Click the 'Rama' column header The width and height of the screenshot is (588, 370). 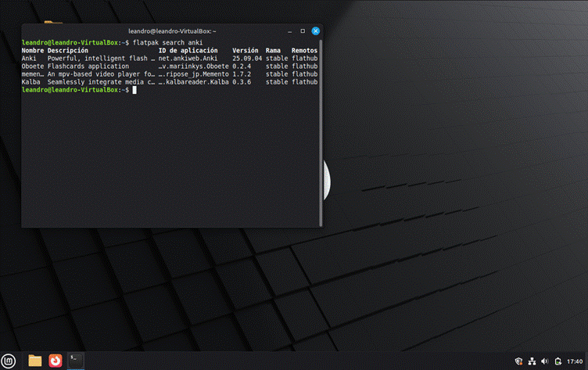(273, 51)
